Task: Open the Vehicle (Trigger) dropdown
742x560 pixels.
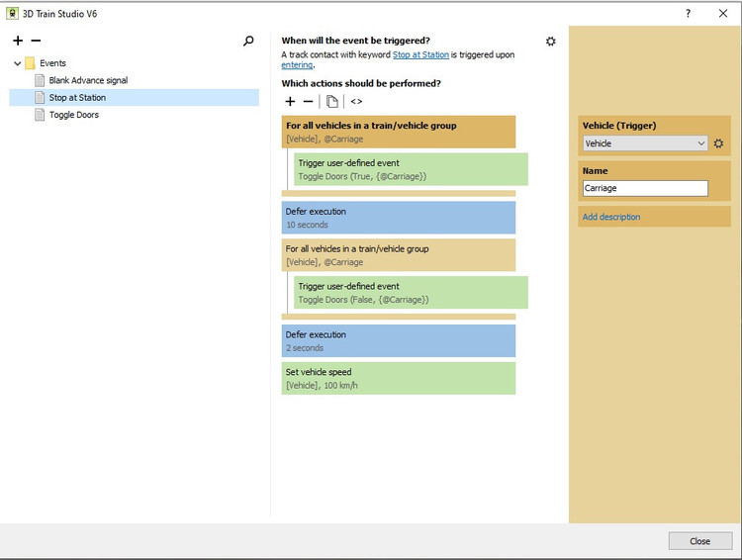Action: (x=645, y=143)
